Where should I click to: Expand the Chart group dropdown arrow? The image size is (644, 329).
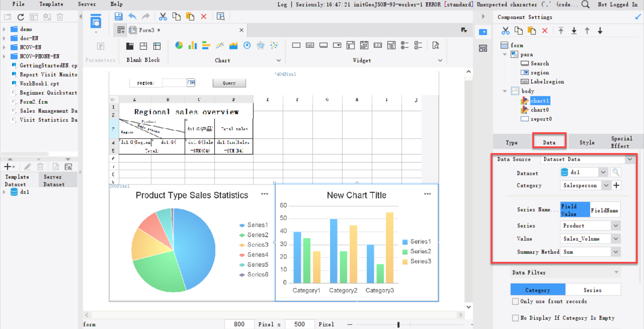pos(279,60)
